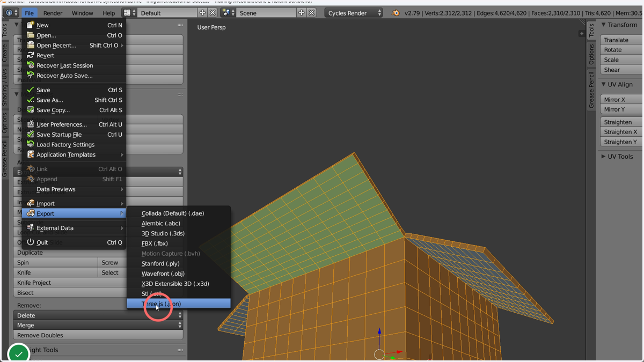Viewport: 644px width, 362px height.
Task: Click the Bisect button
Action: click(70, 293)
